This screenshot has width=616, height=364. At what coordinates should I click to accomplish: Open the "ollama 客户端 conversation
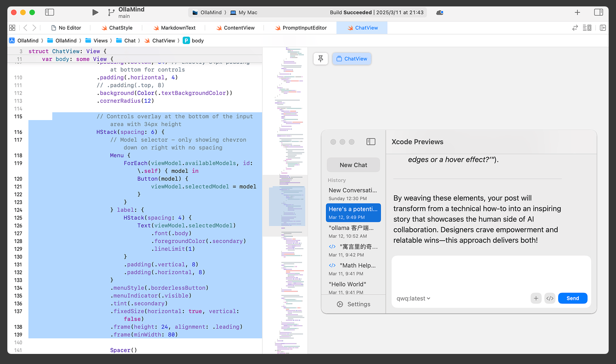coord(353,232)
